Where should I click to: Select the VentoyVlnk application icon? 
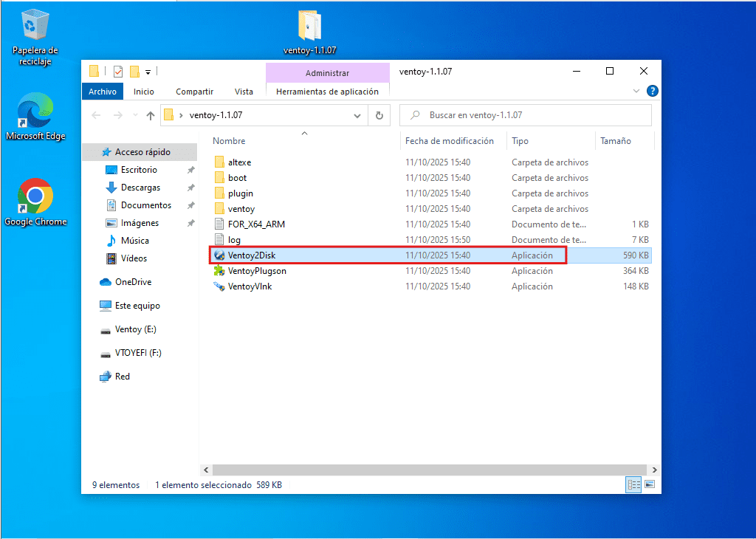pos(219,286)
